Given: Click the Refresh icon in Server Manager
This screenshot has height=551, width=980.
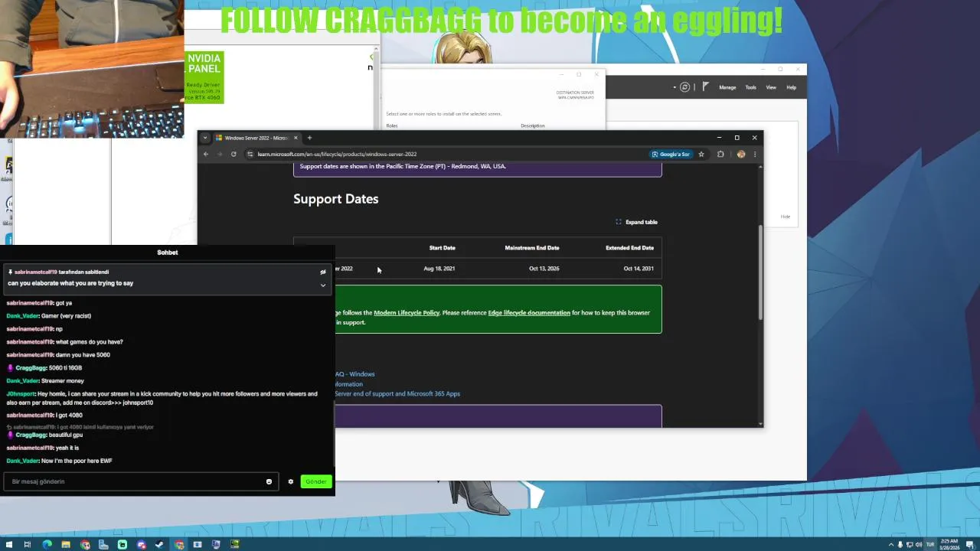Looking at the screenshot, I should click(x=685, y=86).
